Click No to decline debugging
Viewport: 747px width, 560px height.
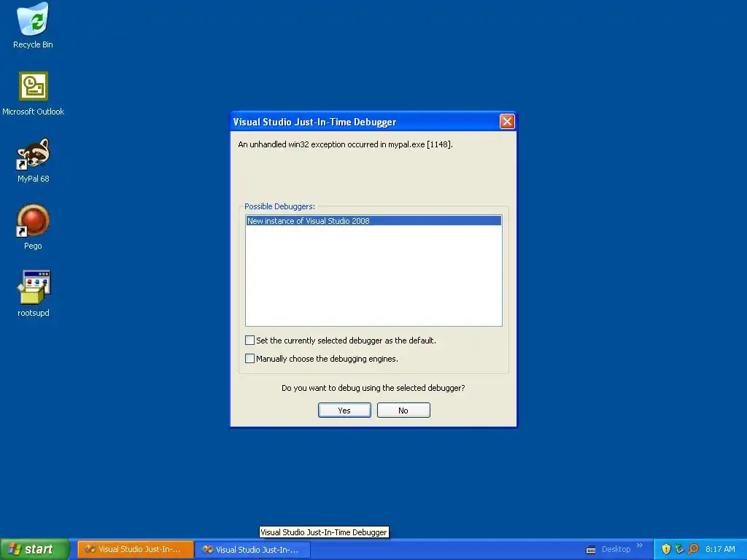pos(403,410)
